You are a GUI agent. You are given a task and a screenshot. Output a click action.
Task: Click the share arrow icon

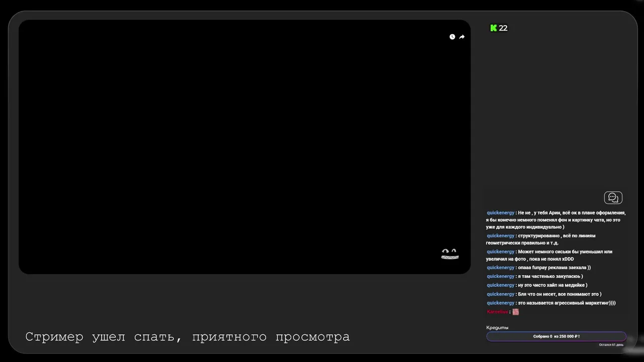pos(462,37)
